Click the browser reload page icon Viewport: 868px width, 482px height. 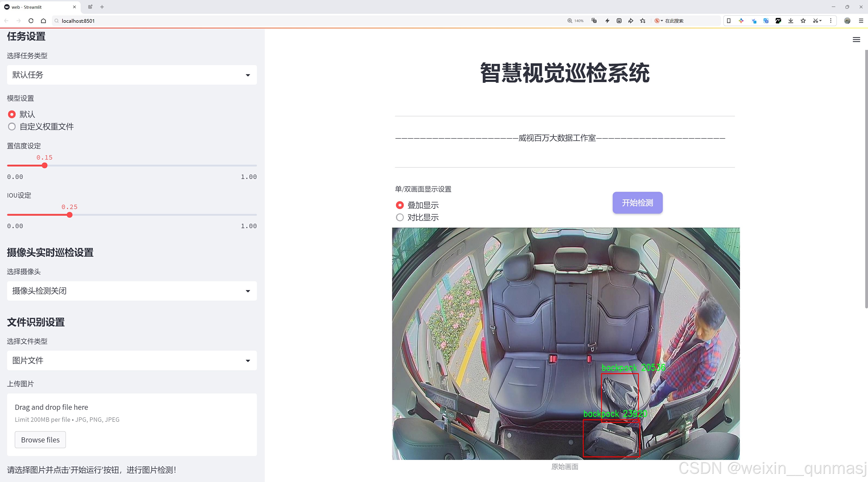tap(31, 20)
